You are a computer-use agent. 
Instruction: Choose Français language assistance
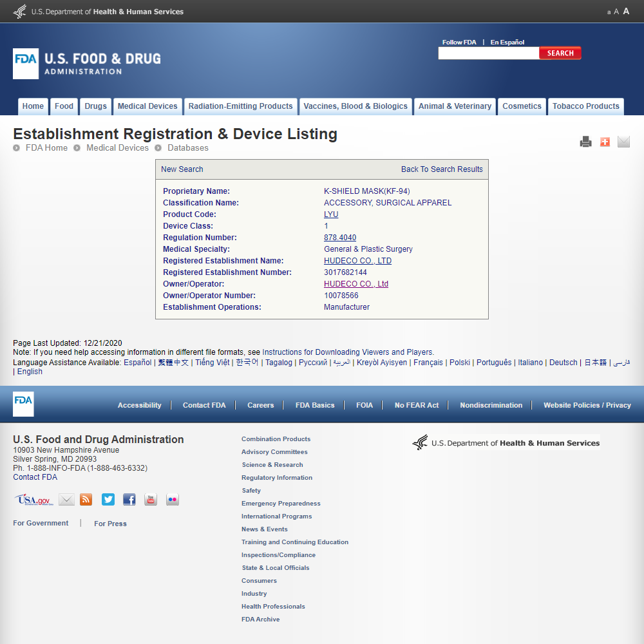428,362
